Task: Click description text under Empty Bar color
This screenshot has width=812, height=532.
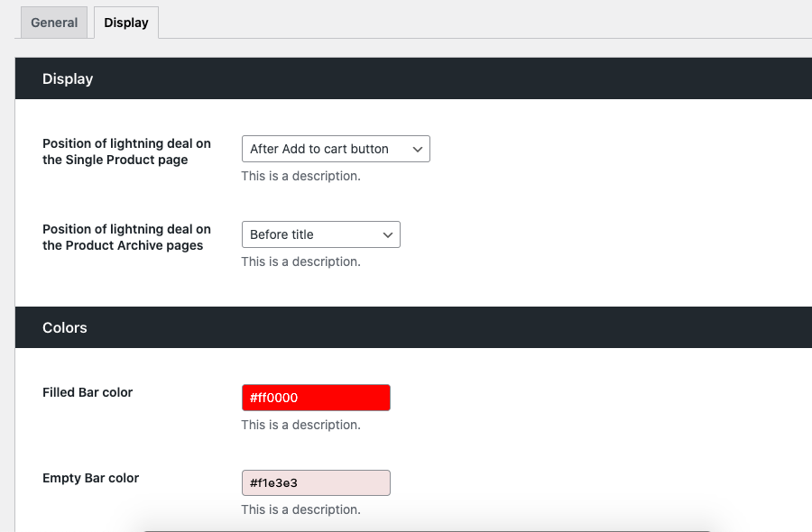Action: [x=300, y=509]
